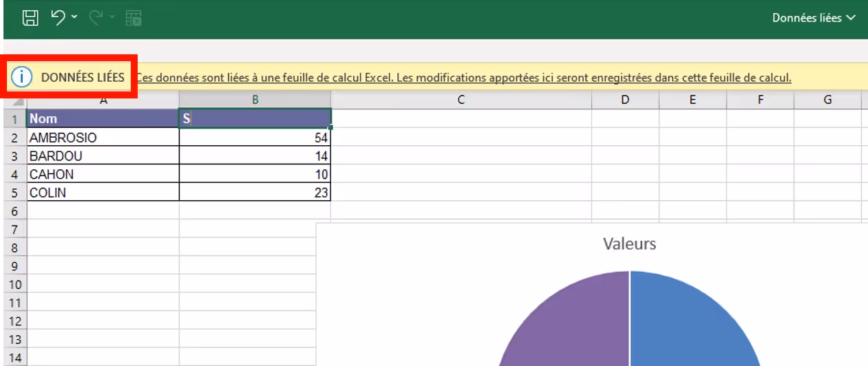Screen dimensions: 868x366
Task: Select column D header
Action: [625, 100]
